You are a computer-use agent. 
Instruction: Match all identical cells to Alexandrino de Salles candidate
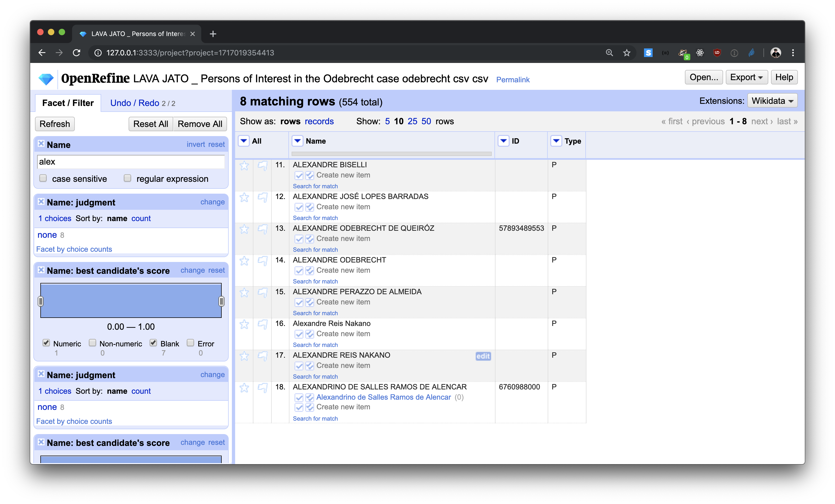pos(309,397)
